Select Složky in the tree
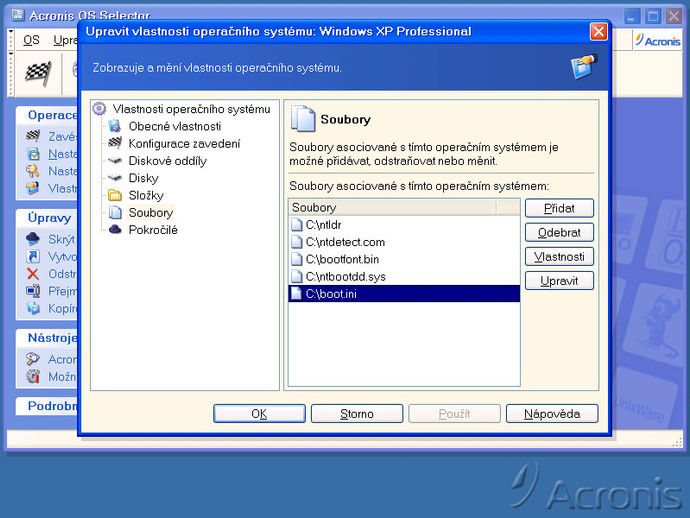The width and height of the screenshot is (690, 518). click(146, 195)
